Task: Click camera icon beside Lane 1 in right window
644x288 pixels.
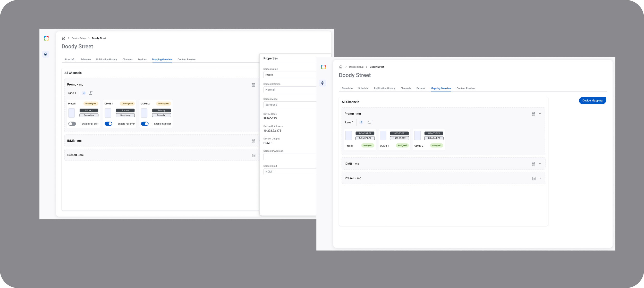Action: coord(369,122)
